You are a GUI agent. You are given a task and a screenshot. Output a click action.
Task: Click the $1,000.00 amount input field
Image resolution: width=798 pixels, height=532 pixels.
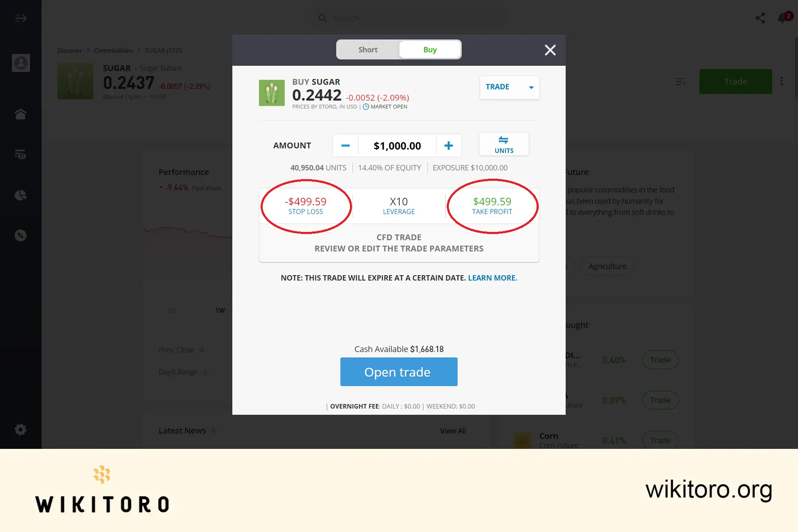tap(397, 145)
